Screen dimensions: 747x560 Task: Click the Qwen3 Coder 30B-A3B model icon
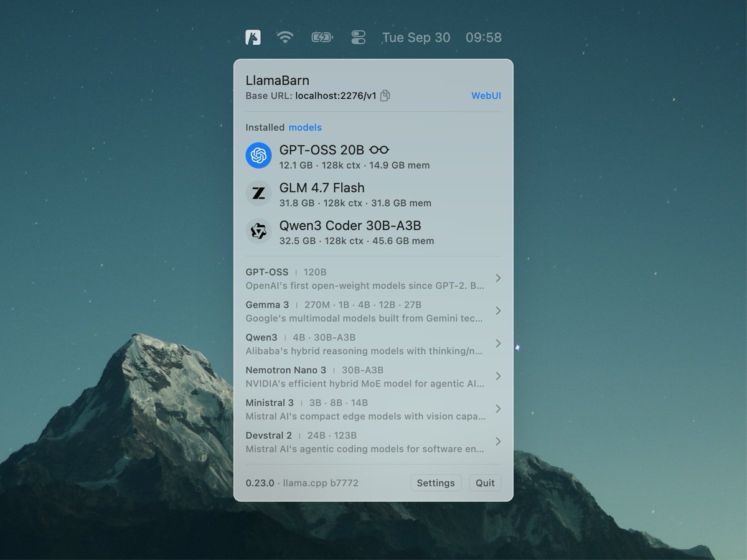pyautogui.click(x=259, y=231)
